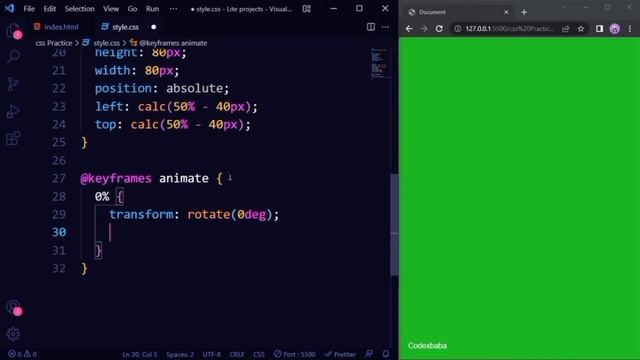Open the Accounts menu icon
Screen dimensions: 640x360
(13, 307)
